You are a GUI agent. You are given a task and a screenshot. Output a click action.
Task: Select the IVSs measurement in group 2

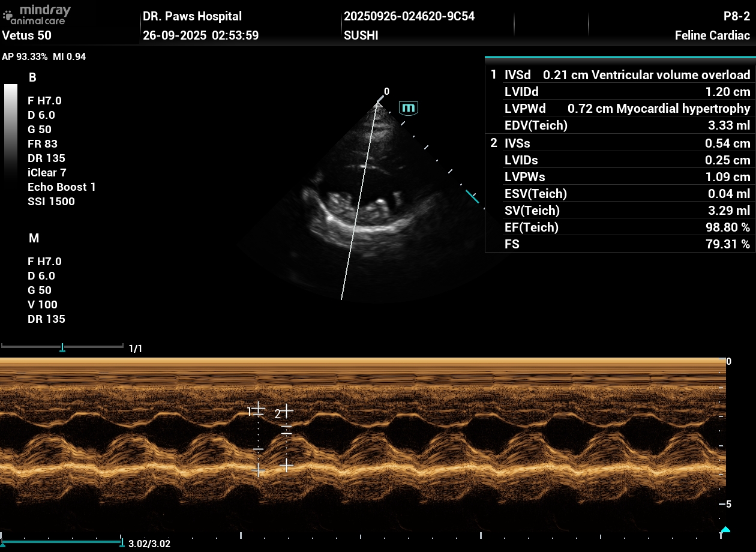(618, 143)
